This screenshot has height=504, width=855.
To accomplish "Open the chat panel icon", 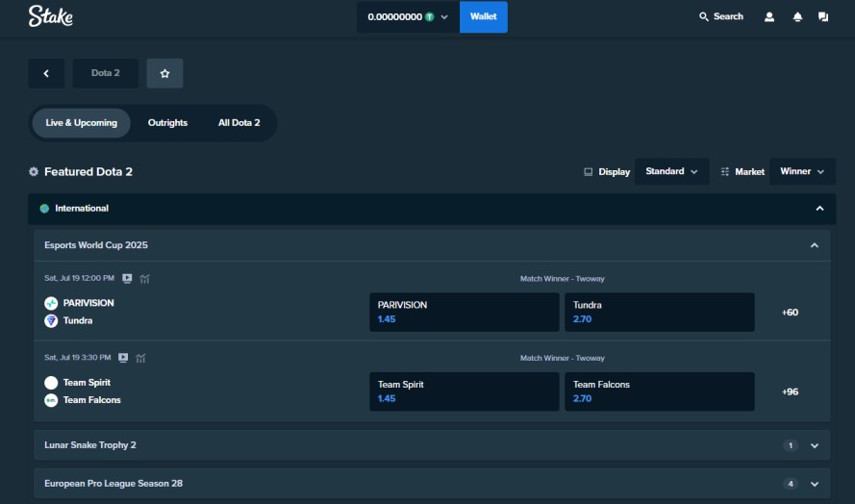I will click(x=823, y=17).
